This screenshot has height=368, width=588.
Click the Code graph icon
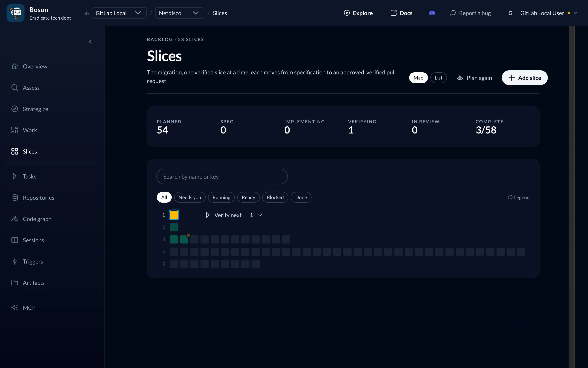pyautogui.click(x=14, y=219)
